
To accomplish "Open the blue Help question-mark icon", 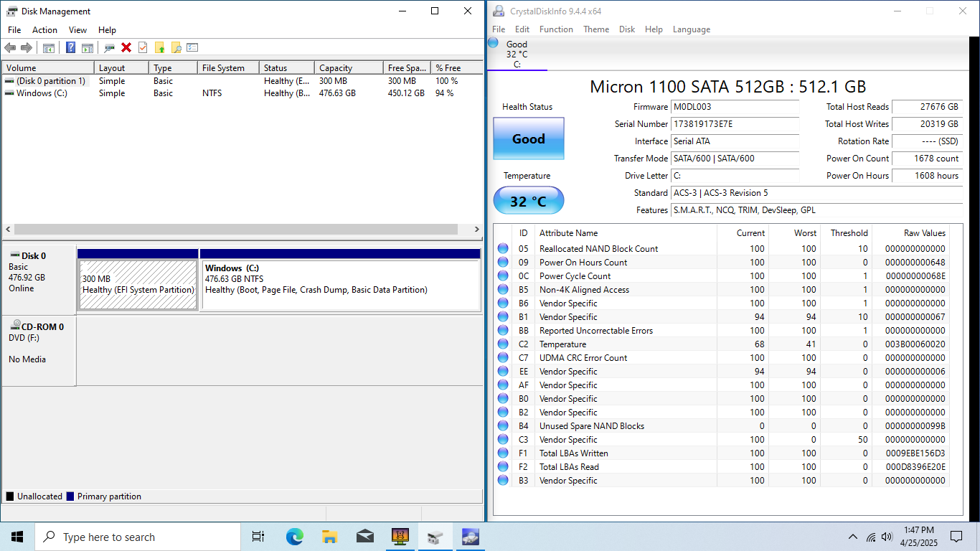I will 70,47.
